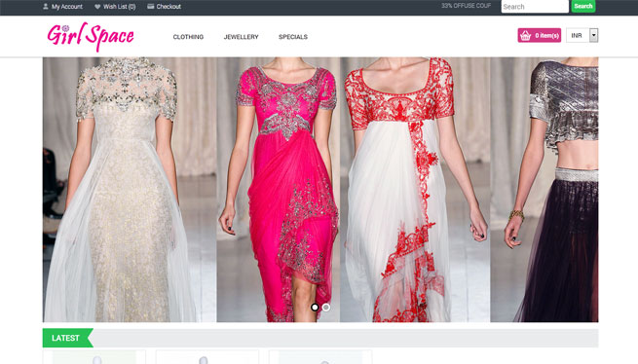The height and width of the screenshot is (364, 638).
Task: Select the second slider dot indicator
Action: (x=326, y=308)
